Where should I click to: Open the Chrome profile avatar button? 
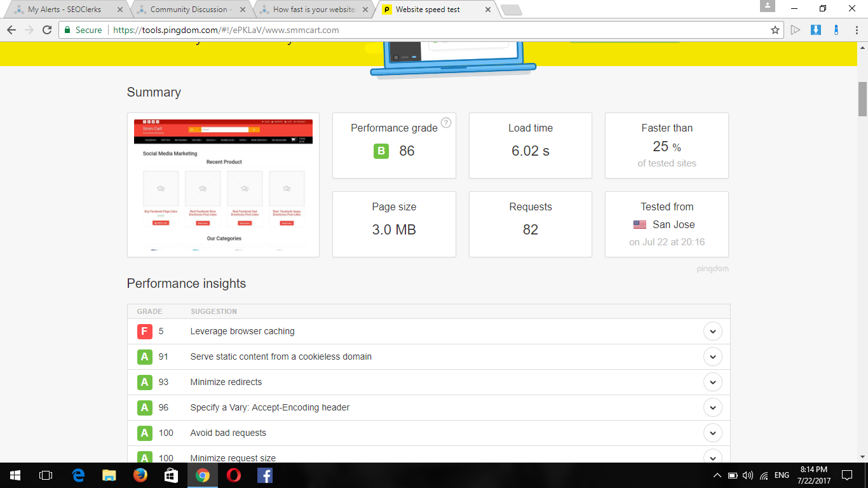point(768,6)
